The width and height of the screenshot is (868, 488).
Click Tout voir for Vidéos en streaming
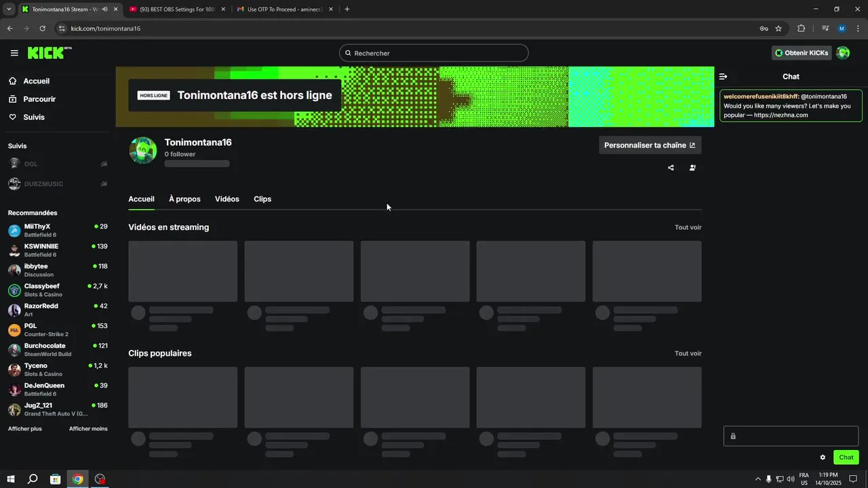(x=688, y=228)
